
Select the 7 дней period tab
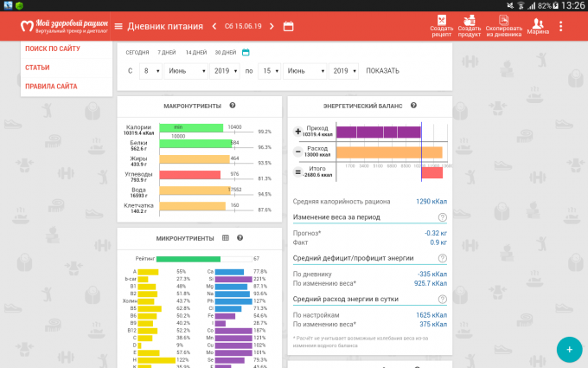point(164,52)
